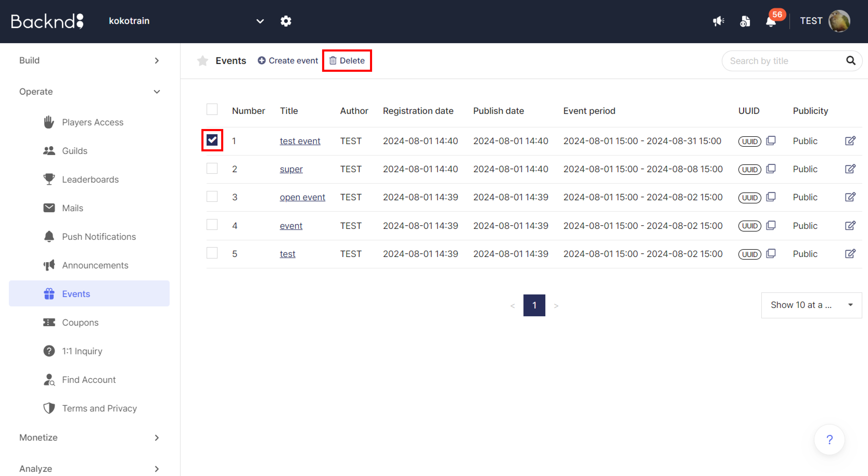Check the test row 5 checkbox
Viewport: 868px width, 476px height.
point(212,253)
